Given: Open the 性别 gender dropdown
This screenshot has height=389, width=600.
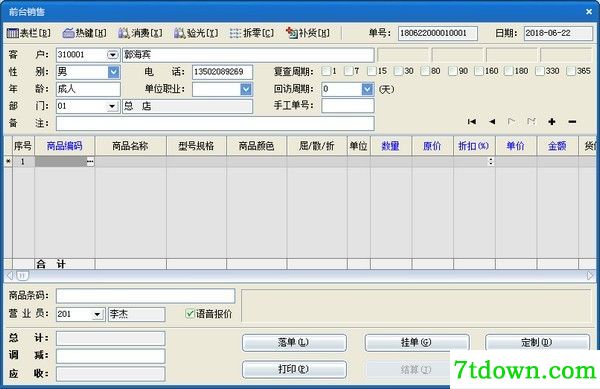Looking at the screenshot, I should click(114, 72).
